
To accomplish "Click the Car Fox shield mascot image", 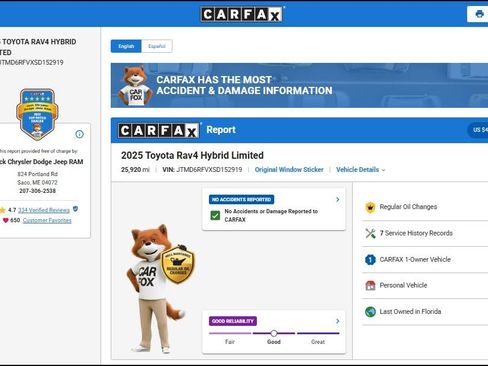I will point(160,289).
